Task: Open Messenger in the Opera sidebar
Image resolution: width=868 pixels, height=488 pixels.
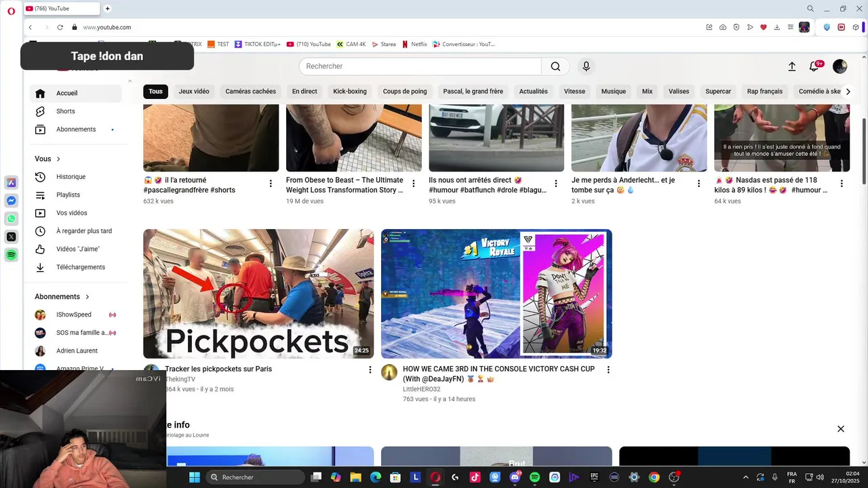Action: point(12,201)
